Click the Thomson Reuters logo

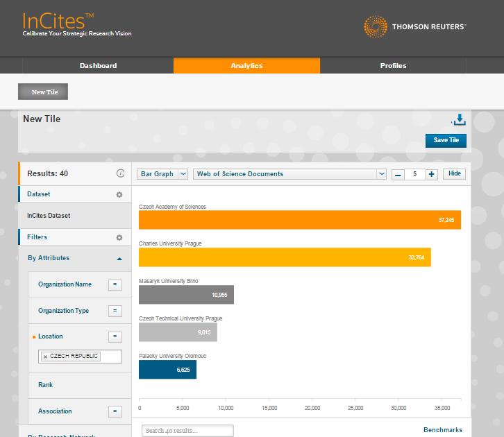(414, 26)
